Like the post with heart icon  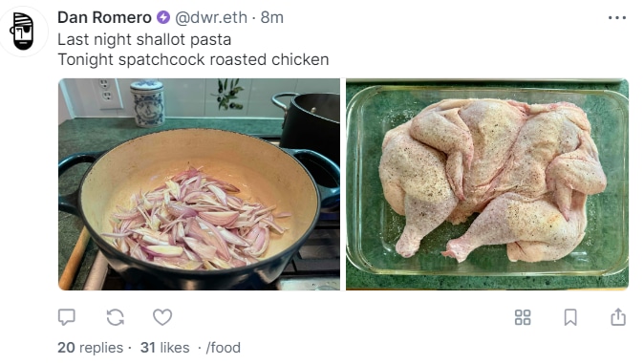162,317
